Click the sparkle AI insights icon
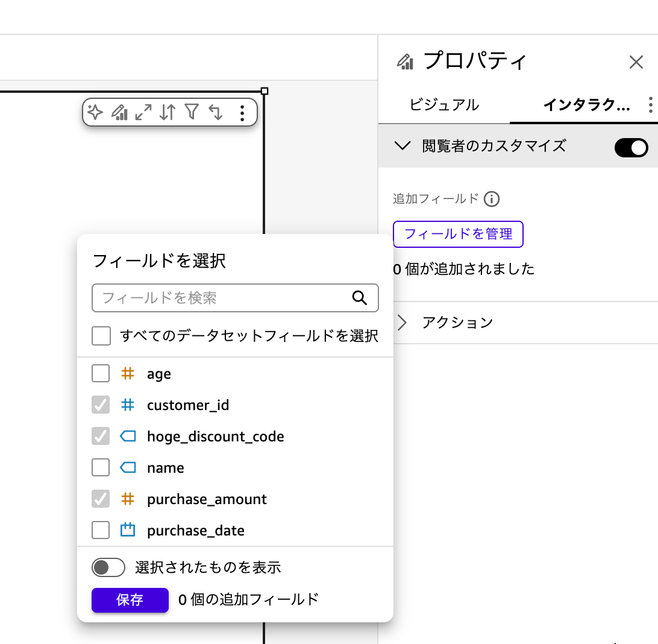Viewport: 658px width, 644px height. 96,112
